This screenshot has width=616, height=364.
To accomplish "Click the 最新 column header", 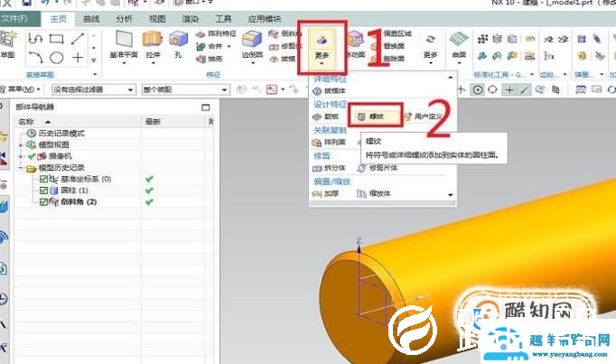I will pyautogui.click(x=173, y=122).
